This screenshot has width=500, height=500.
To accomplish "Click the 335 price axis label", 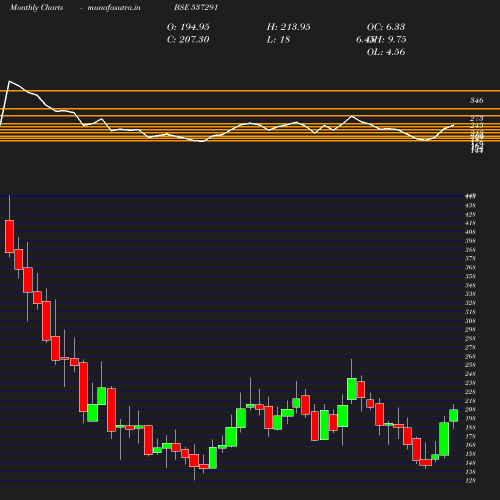I will pyautogui.click(x=470, y=294).
